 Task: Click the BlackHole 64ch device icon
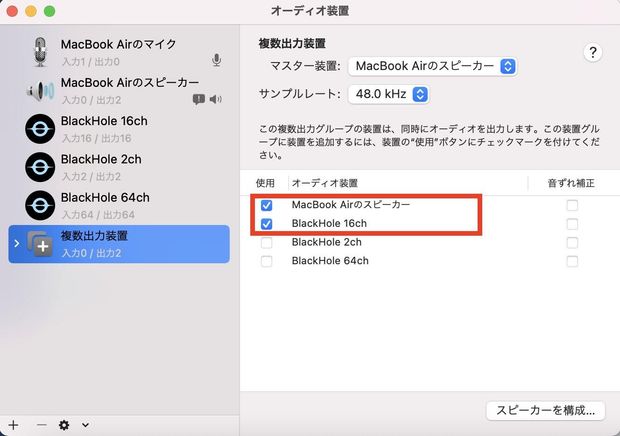pos(40,206)
